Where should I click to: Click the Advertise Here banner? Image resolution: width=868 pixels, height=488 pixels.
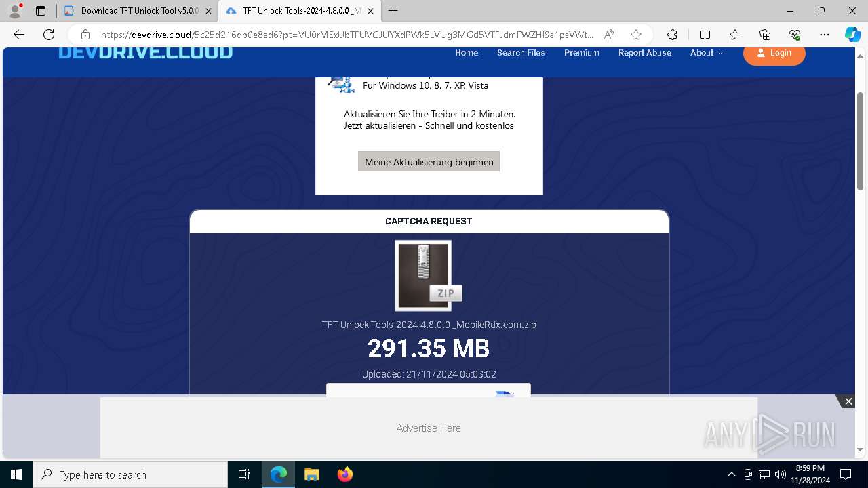click(x=429, y=428)
